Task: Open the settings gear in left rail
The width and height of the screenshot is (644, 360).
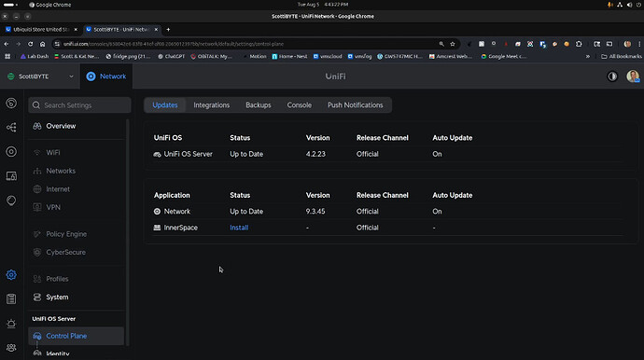Action: click(11, 274)
